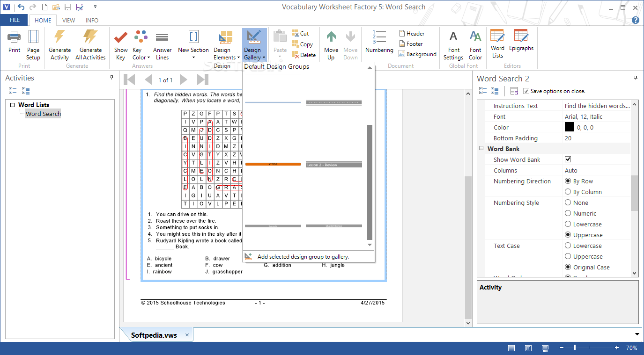Switch to INFO ribbon tab

(x=92, y=20)
